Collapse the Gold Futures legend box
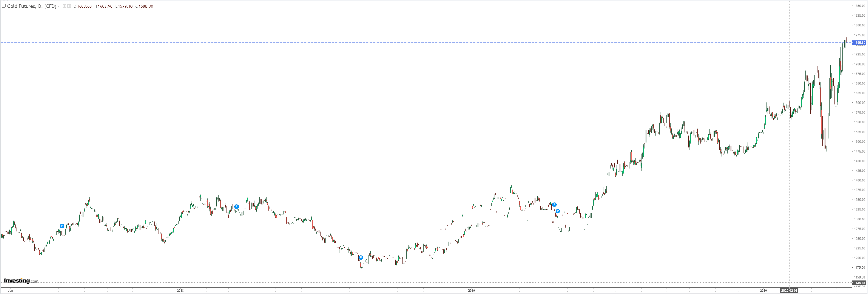The image size is (868, 294). pyautogui.click(x=4, y=6)
